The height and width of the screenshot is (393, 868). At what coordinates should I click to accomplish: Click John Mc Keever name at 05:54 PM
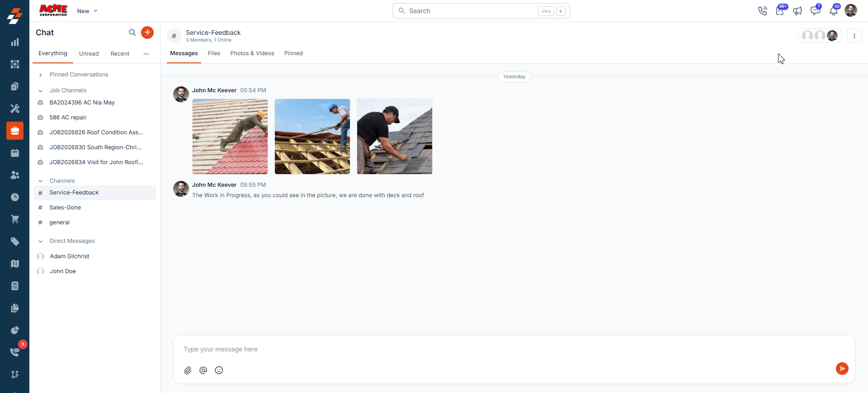(214, 90)
